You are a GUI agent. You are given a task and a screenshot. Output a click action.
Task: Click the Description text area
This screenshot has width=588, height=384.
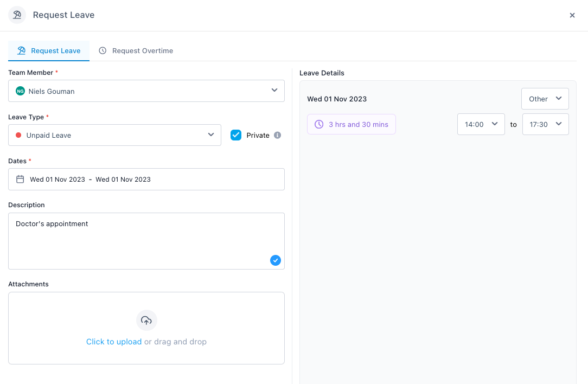146,241
